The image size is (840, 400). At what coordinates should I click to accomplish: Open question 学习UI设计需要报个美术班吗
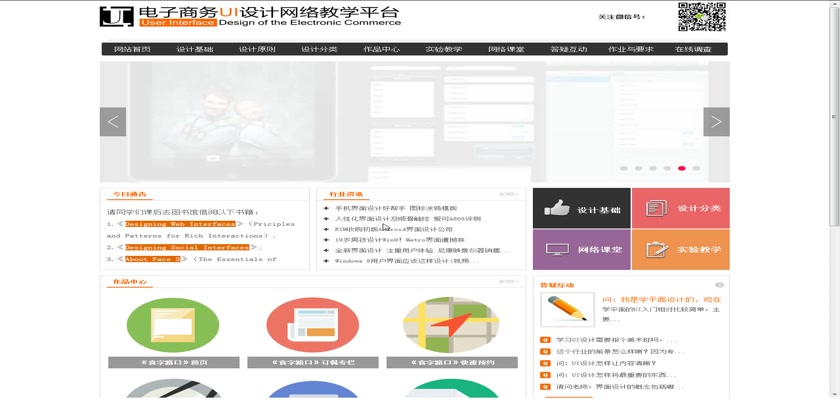[616, 339]
